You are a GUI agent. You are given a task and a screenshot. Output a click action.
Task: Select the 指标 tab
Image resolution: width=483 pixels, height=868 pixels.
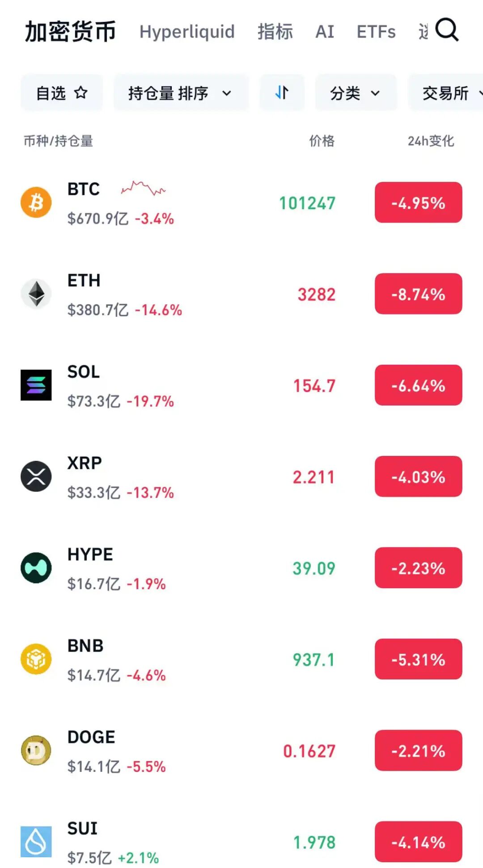click(275, 32)
